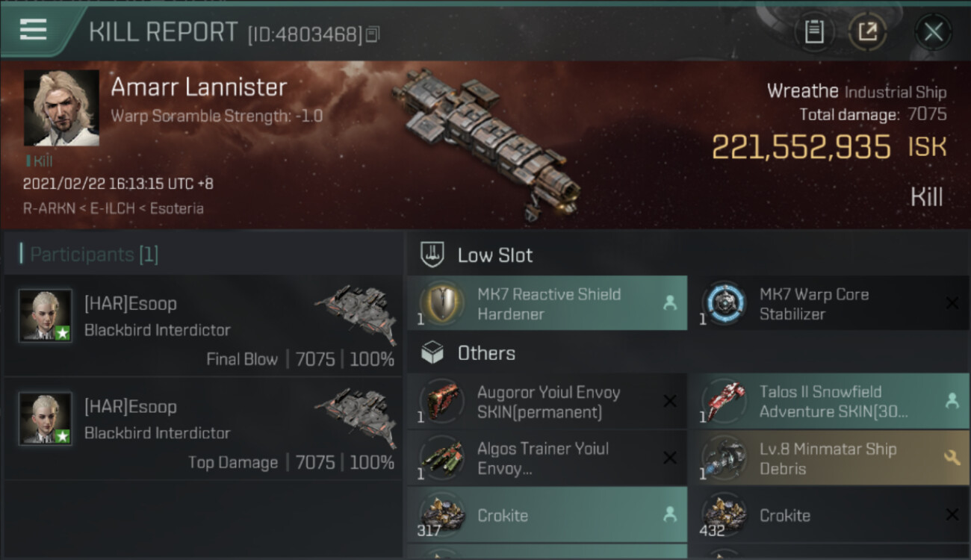The height and width of the screenshot is (560, 971).
Task: Open the clipboard notes icon
Action: coord(813,32)
